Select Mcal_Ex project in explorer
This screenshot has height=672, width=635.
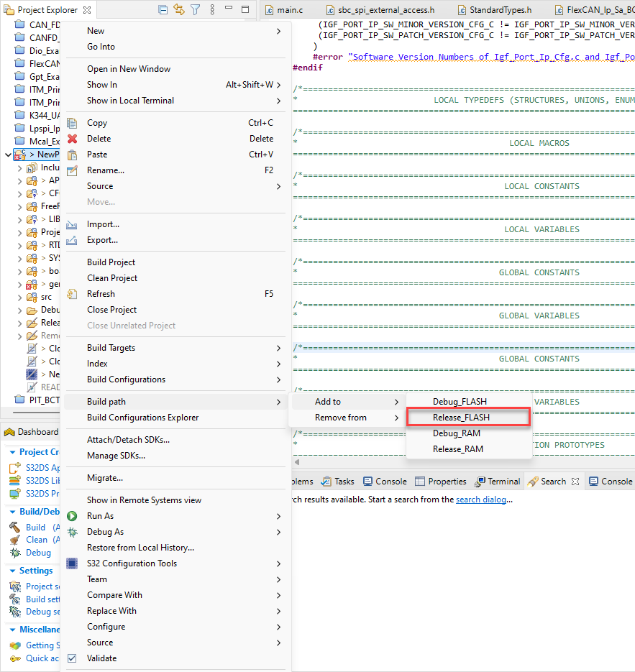(x=37, y=142)
